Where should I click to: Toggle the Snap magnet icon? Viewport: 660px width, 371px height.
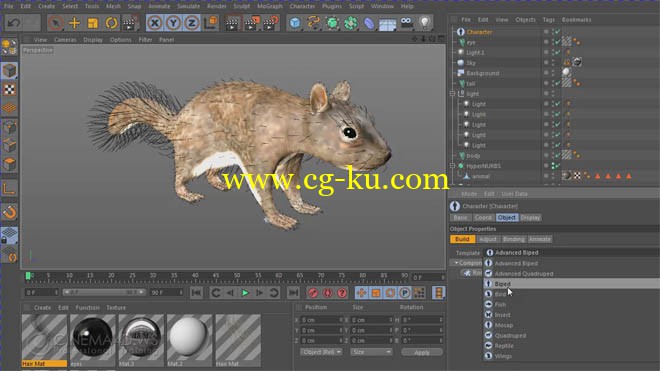9,213
